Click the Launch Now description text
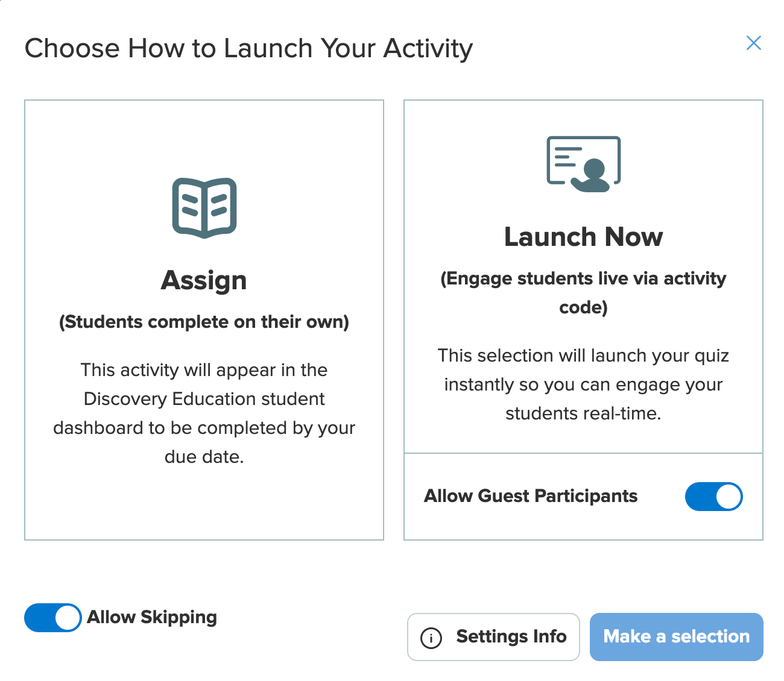 pos(583,384)
